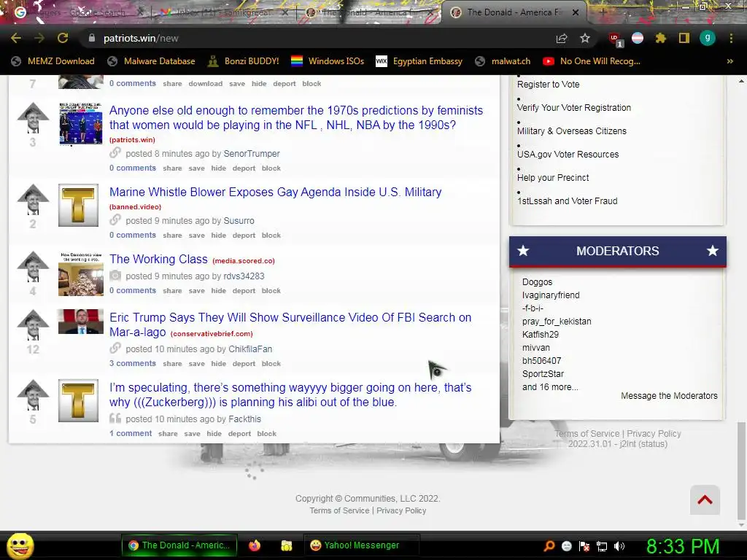Viewport: 747px width, 560px height.
Task: Bookmark this page with the star icon
Action: pyautogui.click(x=585, y=38)
